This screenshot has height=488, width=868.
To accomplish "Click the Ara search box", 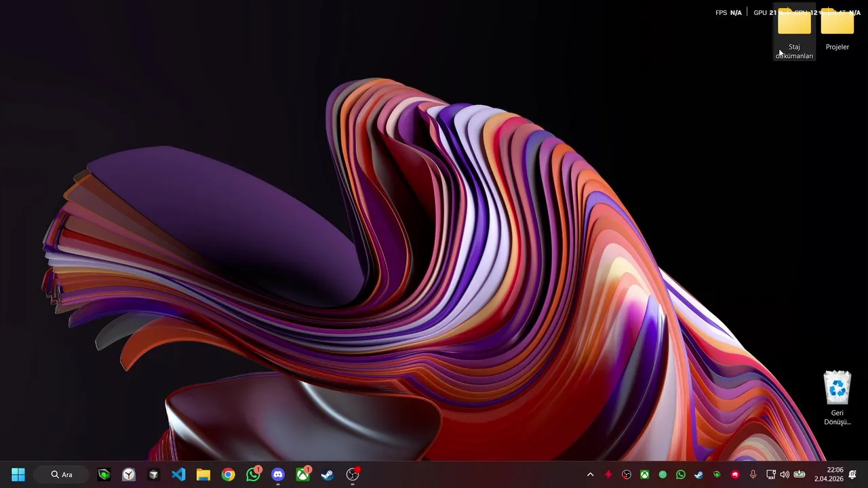I will (x=62, y=474).
